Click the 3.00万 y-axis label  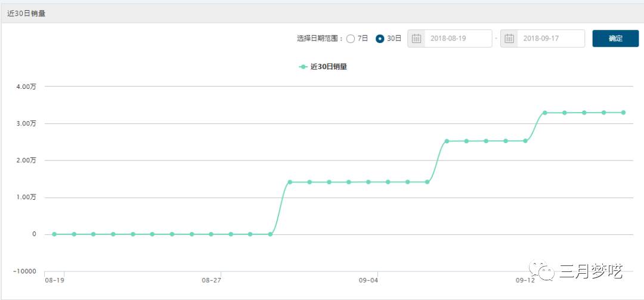[27, 123]
